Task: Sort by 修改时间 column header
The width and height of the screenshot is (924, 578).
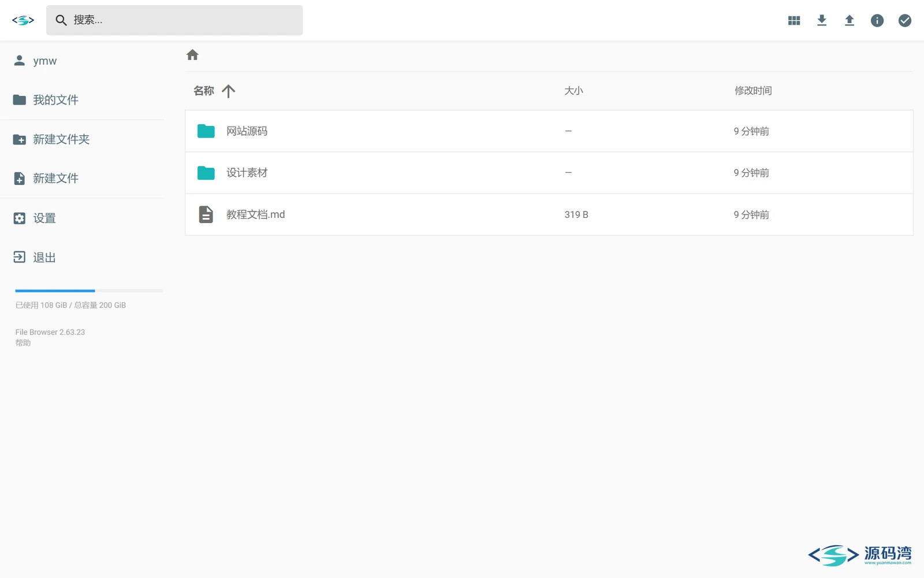Action: tap(753, 91)
